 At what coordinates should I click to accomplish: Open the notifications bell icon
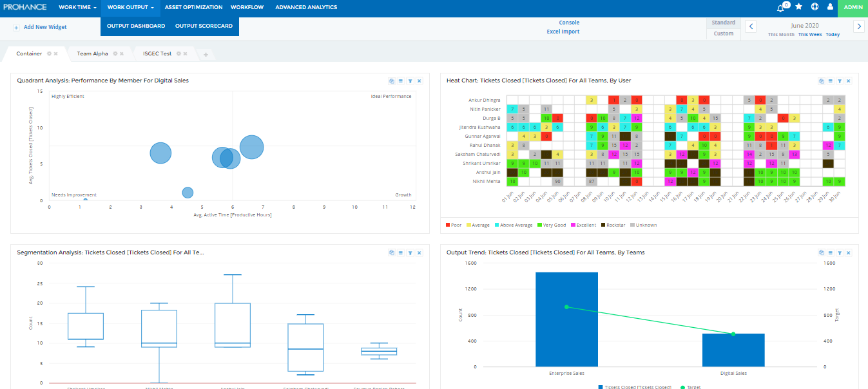[x=782, y=8]
